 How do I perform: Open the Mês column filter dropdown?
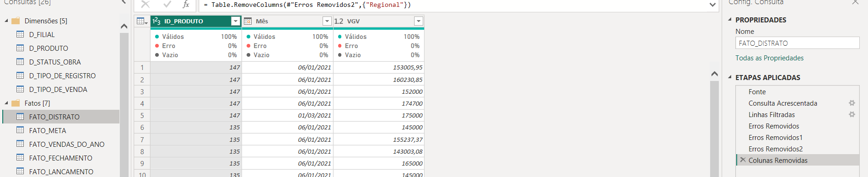point(327,21)
